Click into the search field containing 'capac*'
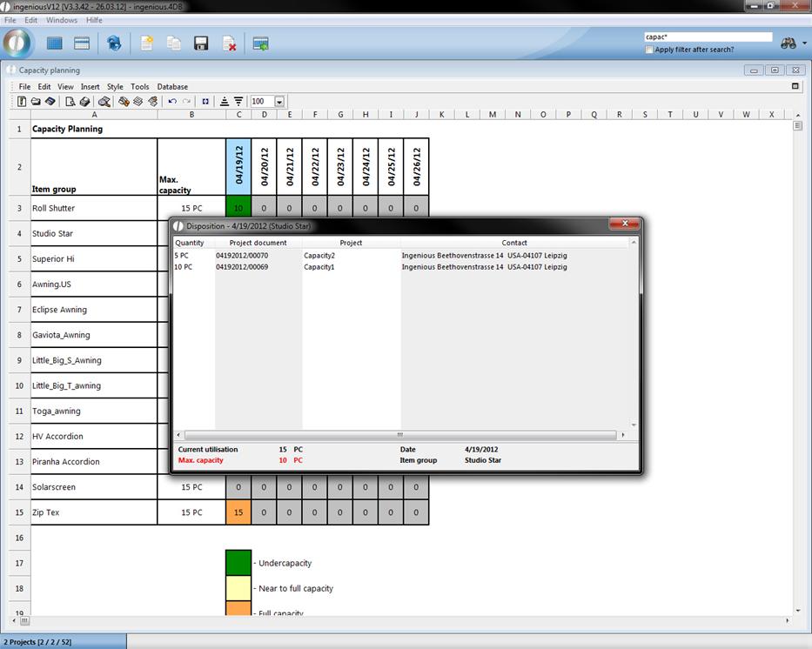 coord(708,37)
